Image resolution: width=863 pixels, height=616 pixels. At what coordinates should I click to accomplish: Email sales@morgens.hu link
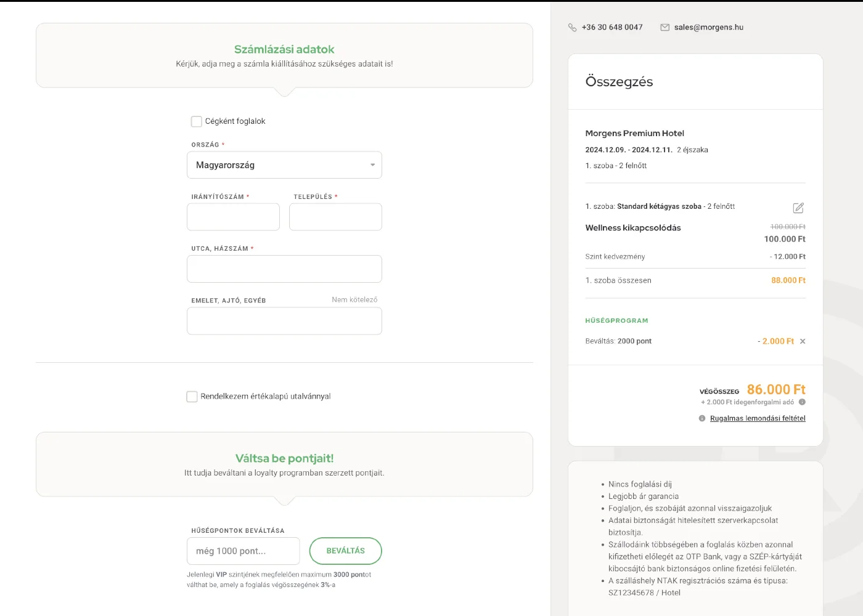tap(709, 27)
